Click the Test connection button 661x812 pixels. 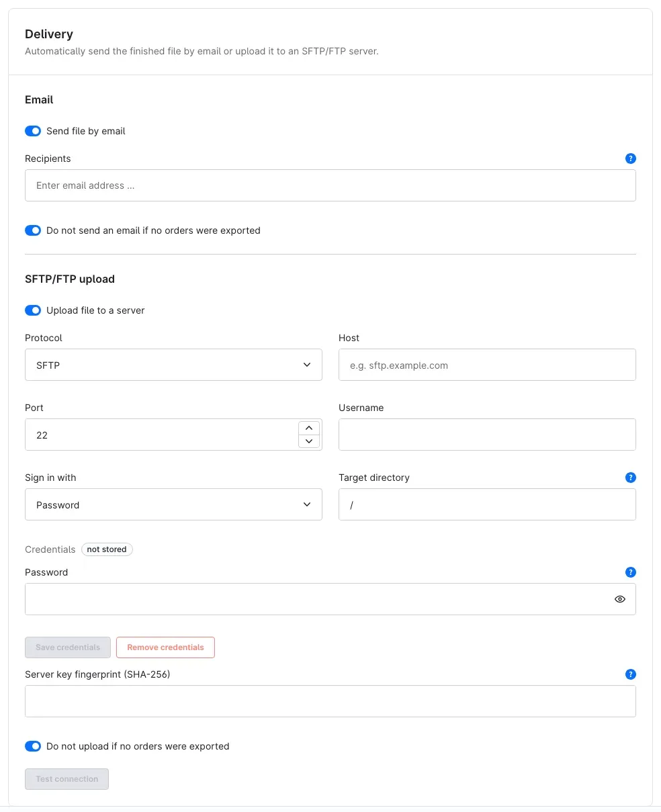[67, 779]
